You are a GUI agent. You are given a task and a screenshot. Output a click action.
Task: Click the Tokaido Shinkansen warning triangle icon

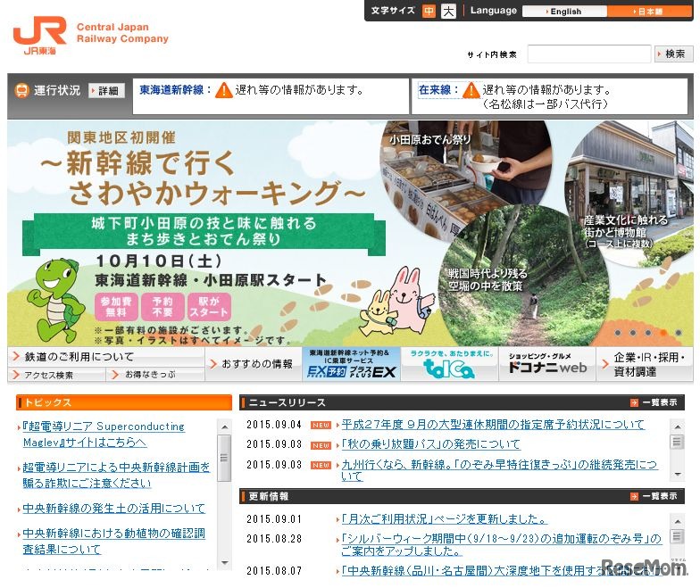coord(223,90)
